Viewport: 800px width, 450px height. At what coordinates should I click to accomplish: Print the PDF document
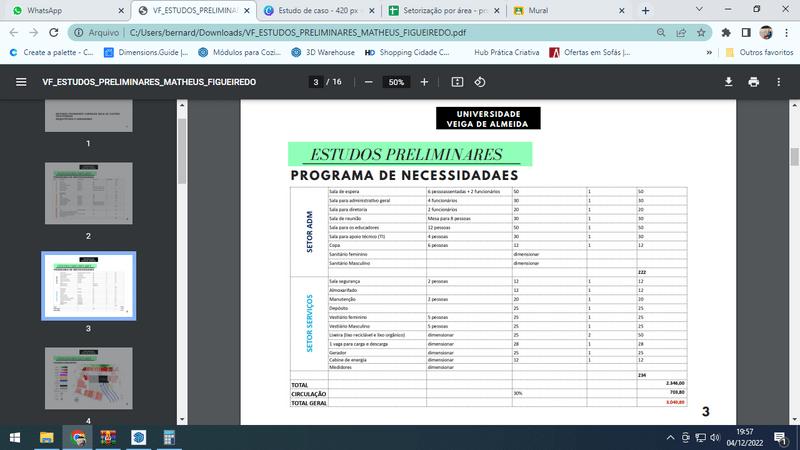(x=754, y=82)
